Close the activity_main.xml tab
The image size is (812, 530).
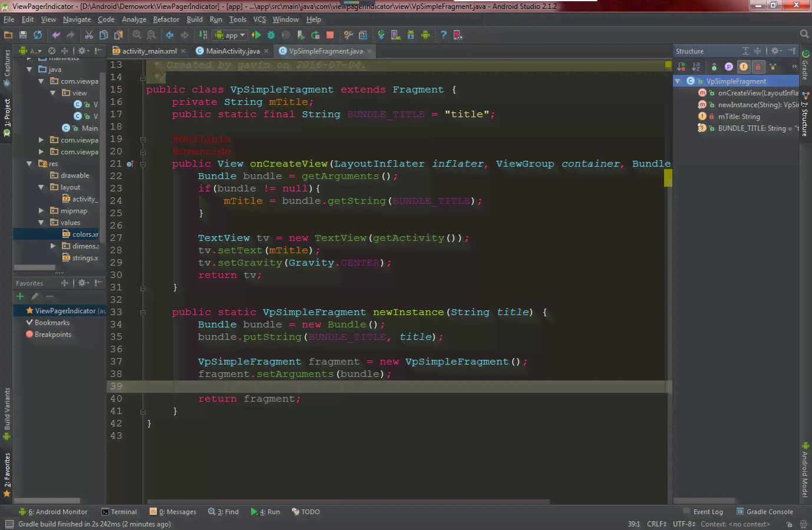183,51
